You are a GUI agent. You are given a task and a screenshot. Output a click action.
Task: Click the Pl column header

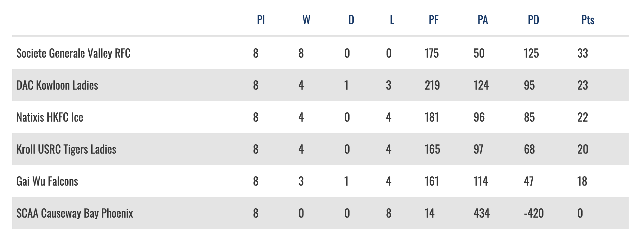click(x=261, y=20)
